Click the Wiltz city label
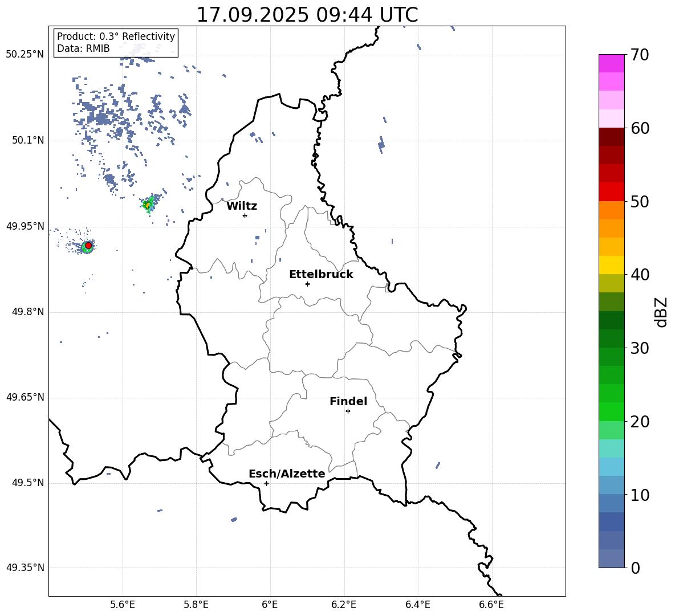675x616 pixels. pyautogui.click(x=242, y=206)
